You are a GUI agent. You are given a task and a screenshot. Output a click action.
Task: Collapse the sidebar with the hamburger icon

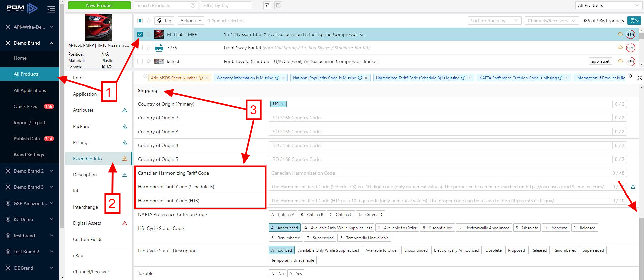point(51,9)
